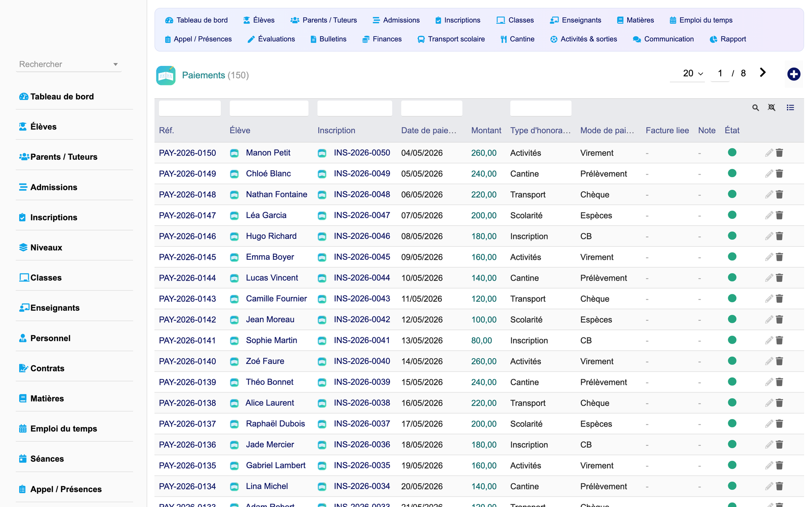Click the Type d'honoraire filter field
The width and height of the screenshot is (812, 507).
pos(541,108)
